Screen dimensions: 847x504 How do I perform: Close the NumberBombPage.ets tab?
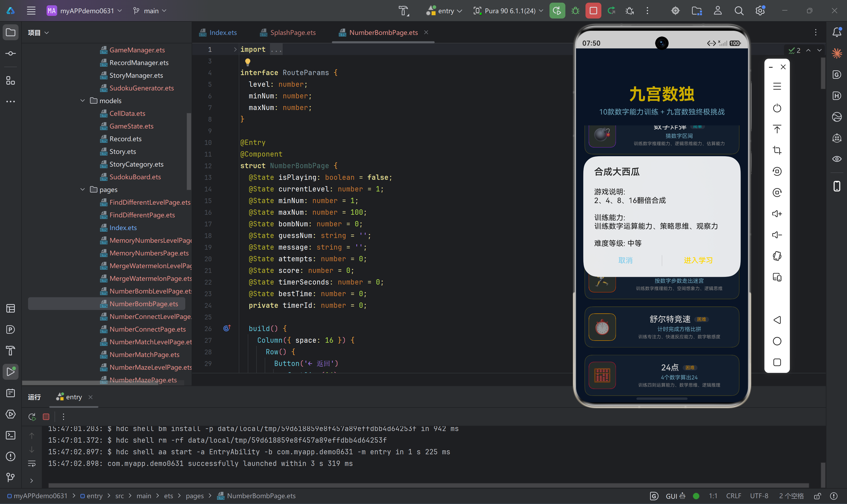point(426,32)
